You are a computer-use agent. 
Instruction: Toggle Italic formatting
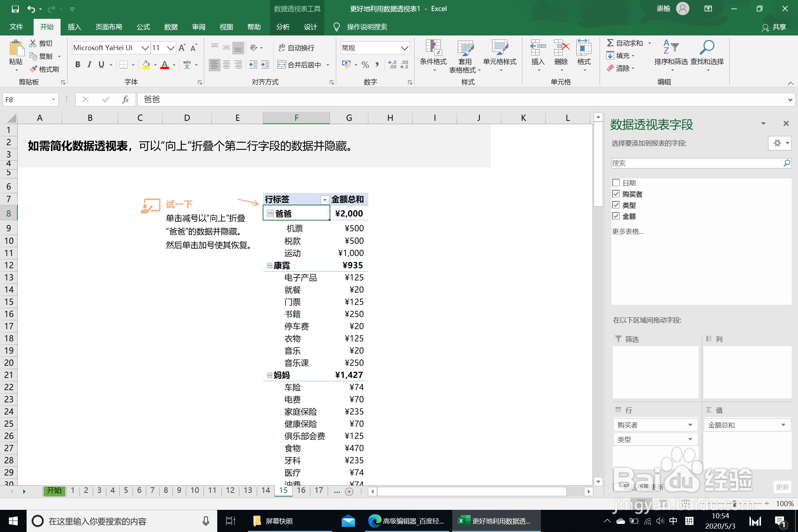(x=89, y=65)
